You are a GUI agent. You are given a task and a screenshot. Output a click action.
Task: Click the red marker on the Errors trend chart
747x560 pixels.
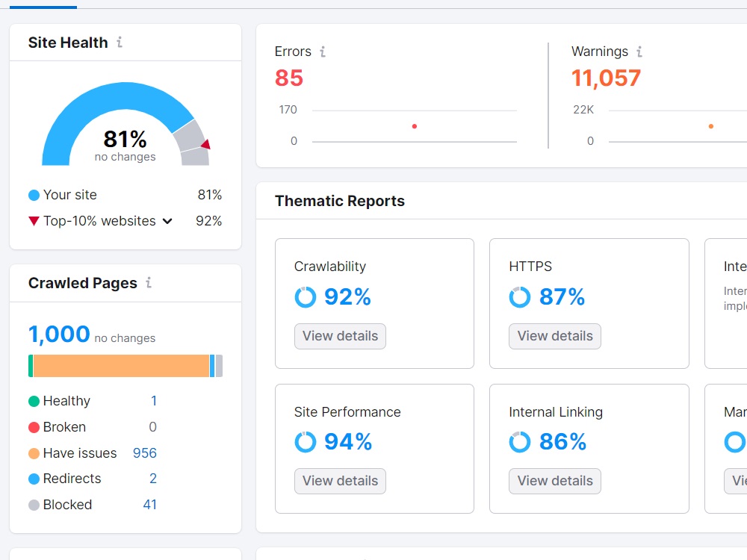pos(415,126)
